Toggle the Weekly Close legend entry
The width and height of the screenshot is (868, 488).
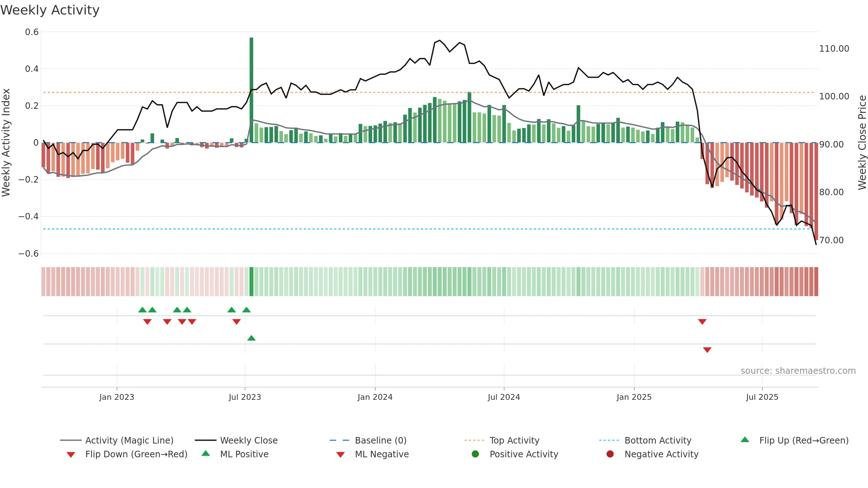pos(236,440)
